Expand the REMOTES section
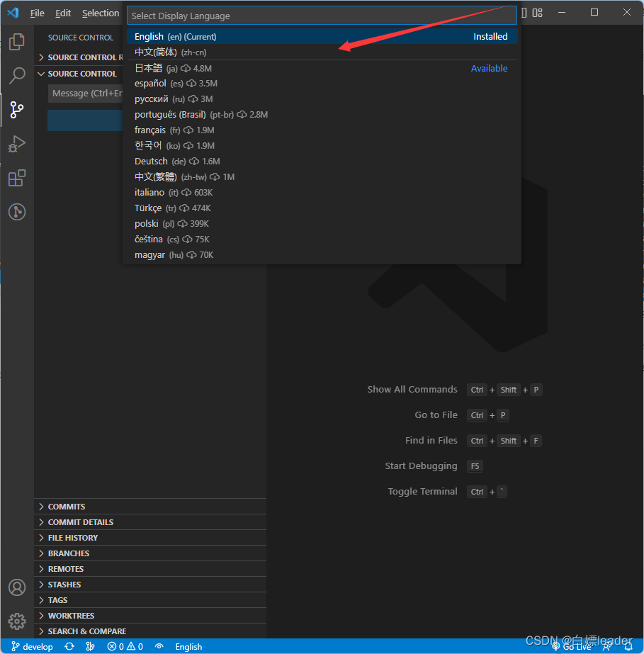Viewport: 644px width, 654px height. (150, 569)
